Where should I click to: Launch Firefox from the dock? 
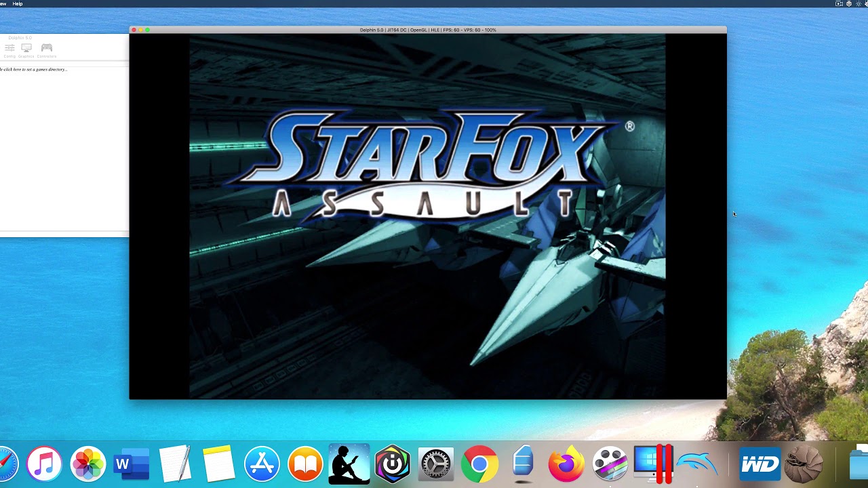click(x=566, y=464)
